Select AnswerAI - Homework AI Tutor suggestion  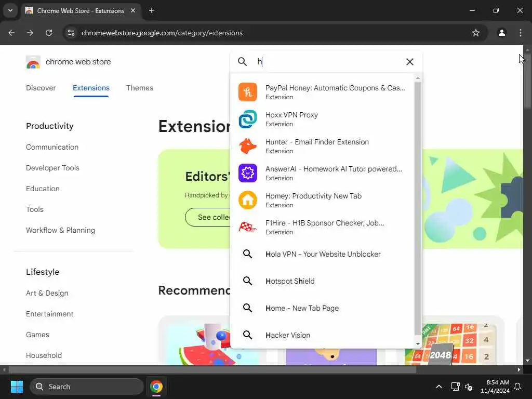[x=322, y=173]
